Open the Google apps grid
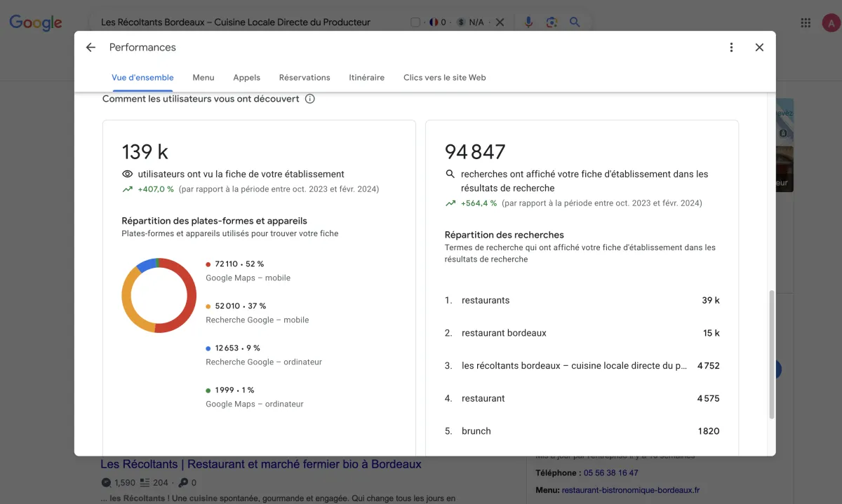This screenshot has width=842, height=504. (x=806, y=23)
